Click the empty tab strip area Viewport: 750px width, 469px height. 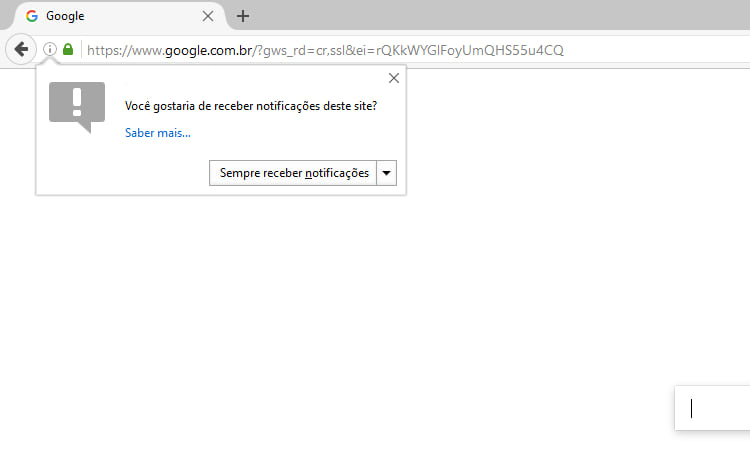(x=500, y=16)
